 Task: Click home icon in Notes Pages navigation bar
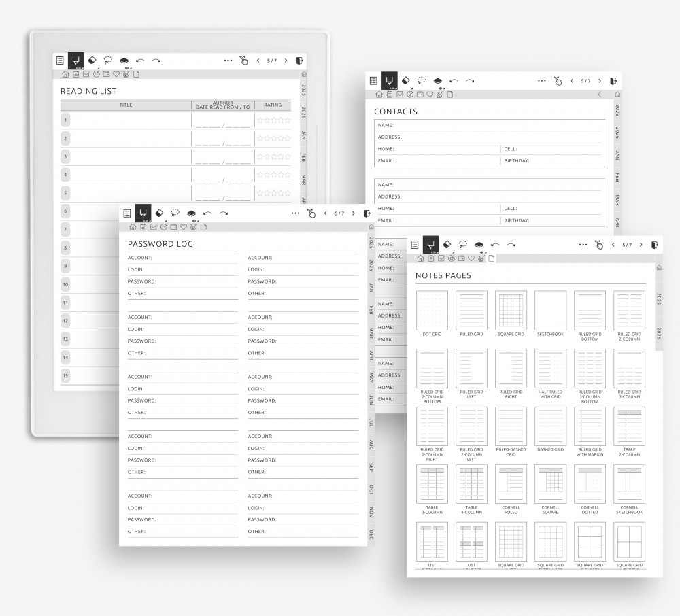420,258
